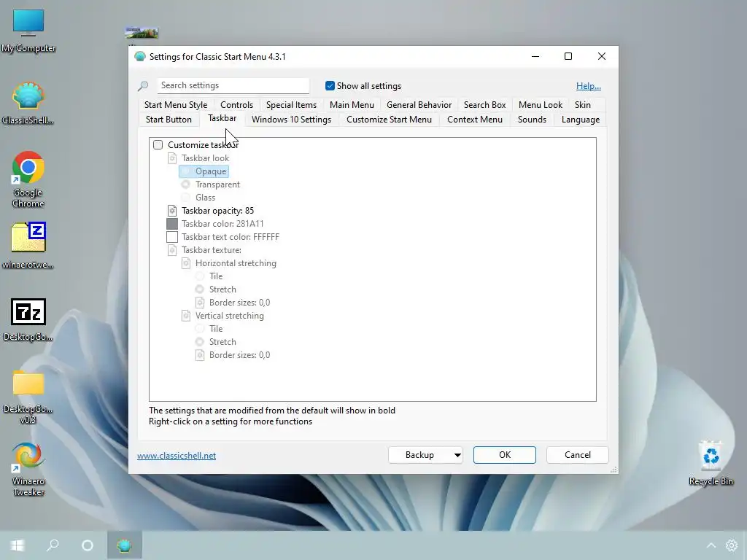Open Customize Start Menu tab

390,120
